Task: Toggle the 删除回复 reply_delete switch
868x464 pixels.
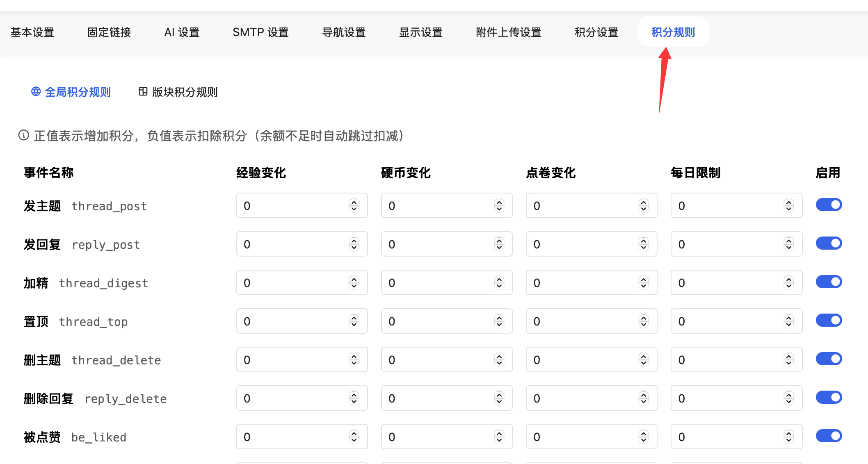Action: click(829, 397)
